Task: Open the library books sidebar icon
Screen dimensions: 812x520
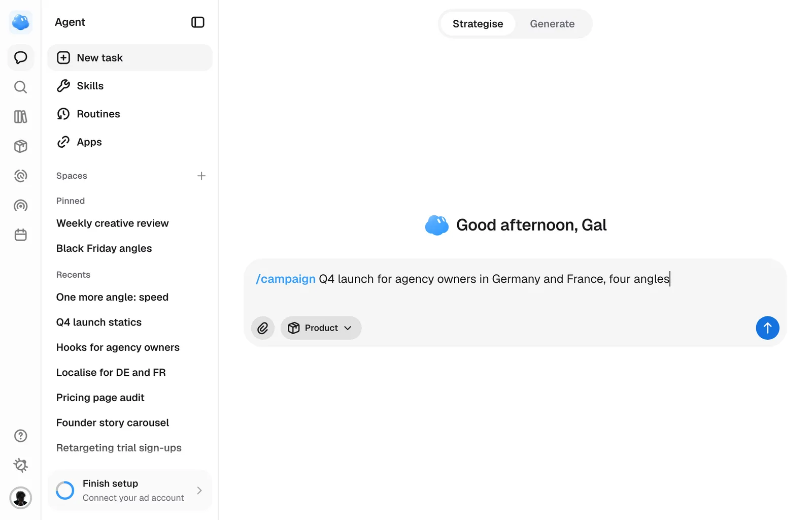Action: (x=21, y=117)
